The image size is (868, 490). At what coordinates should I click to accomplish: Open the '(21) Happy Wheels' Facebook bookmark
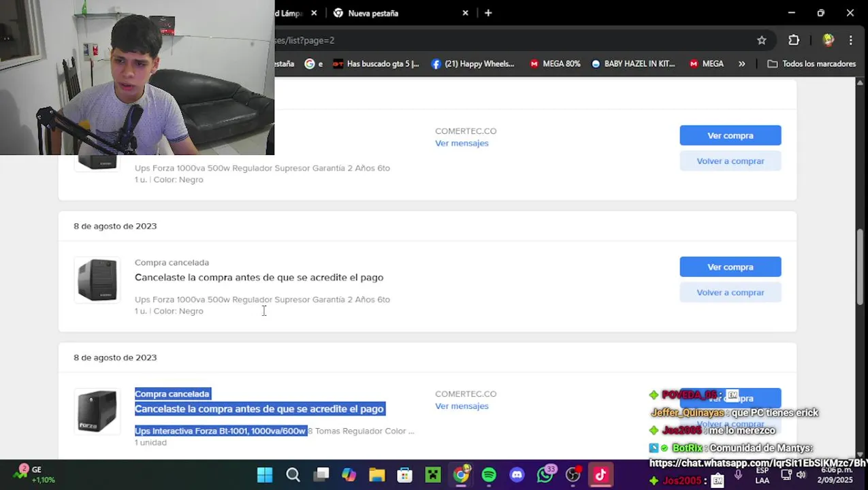tap(472, 63)
